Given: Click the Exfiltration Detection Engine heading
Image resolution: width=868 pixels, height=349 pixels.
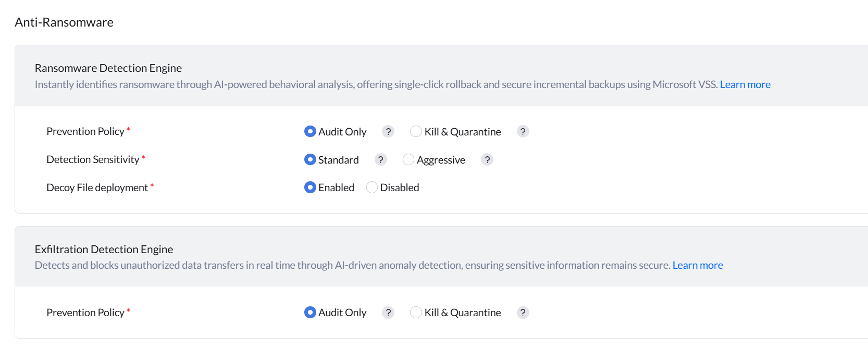Looking at the screenshot, I should tap(104, 249).
